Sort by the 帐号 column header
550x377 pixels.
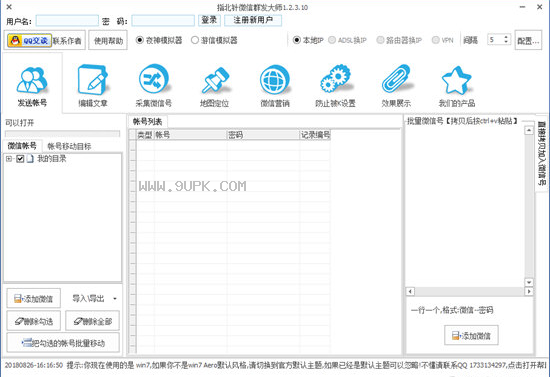coord(190,135)
